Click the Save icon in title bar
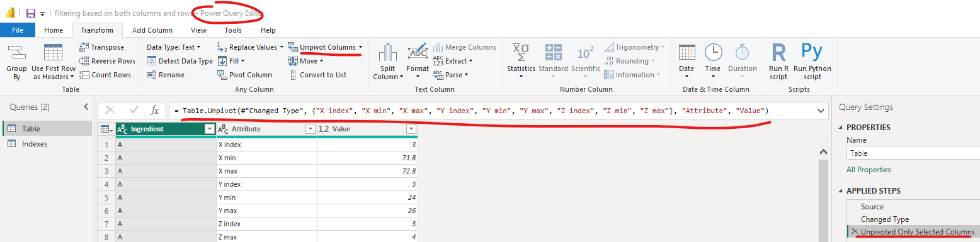This screenshot has height=242, width=980. pos(30,13)
